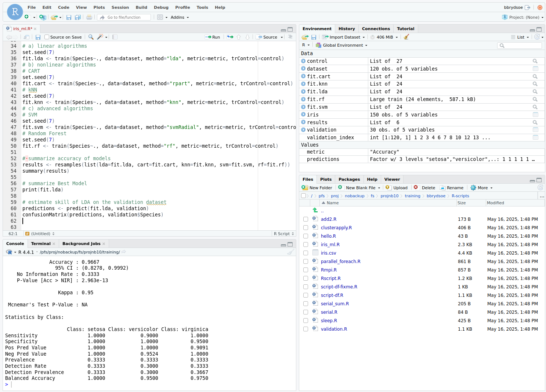
Task: Click the Go to file/function field
Action: coord(124,17)
